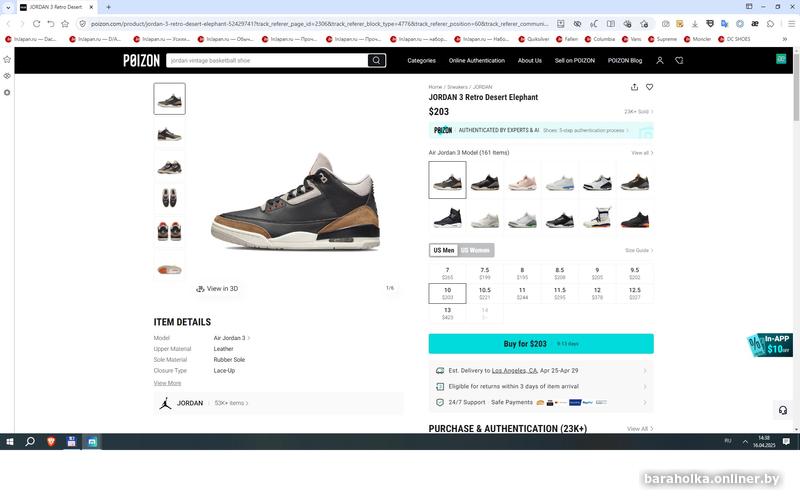Click the In-APP $10 off coupon badge
The width and height of the screenshot is (800, 500).
(x=770, y=345)
